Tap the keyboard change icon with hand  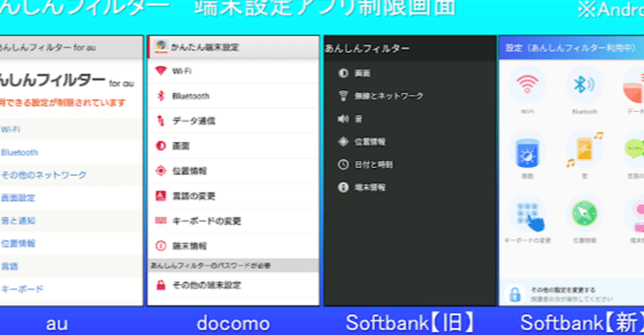(x=529, y=215)
